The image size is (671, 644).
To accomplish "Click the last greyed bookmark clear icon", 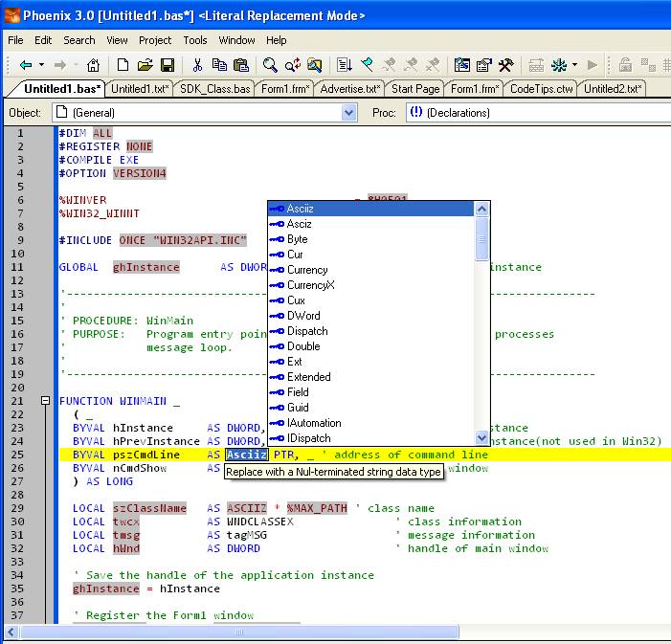I will click(434, 65).
